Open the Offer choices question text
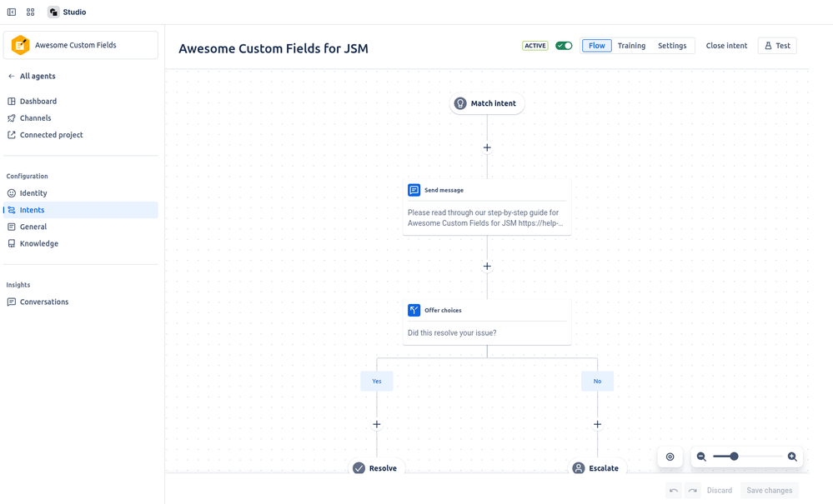833x504 pixels. pyautogui.click(x=452, y=333)
